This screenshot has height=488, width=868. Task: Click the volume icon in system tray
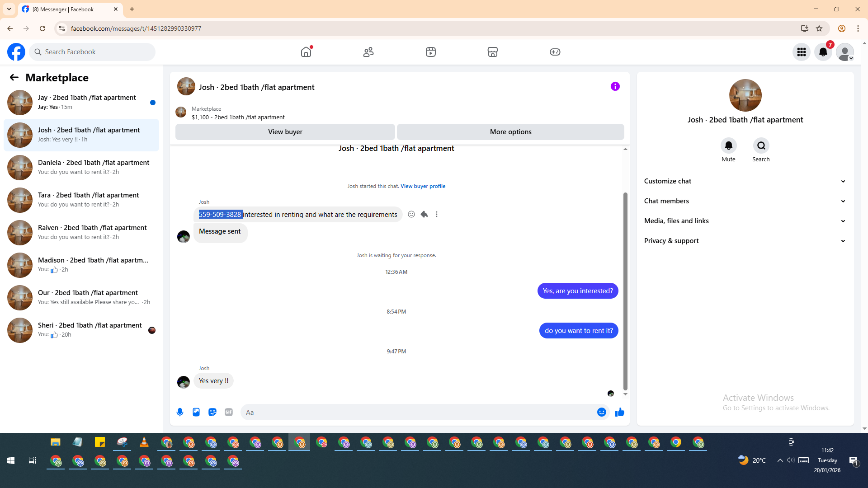click(790, 460)
